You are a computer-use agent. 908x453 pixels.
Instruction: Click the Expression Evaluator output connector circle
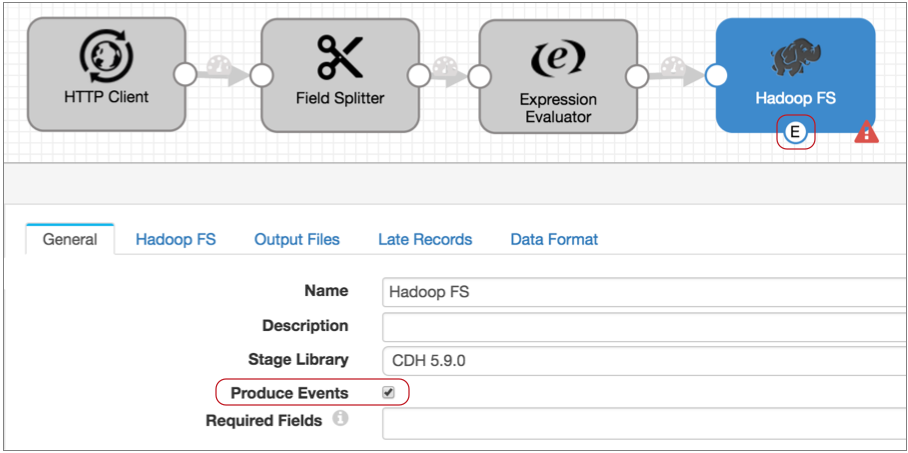point(636,74)
